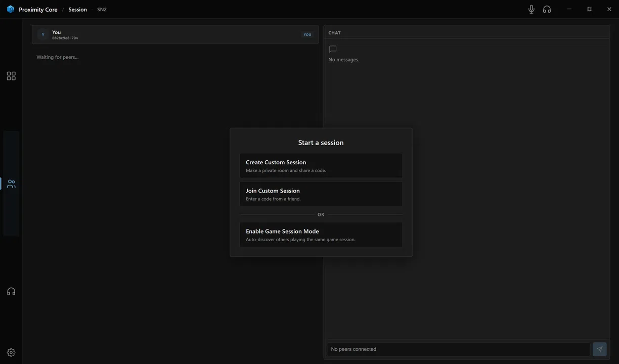Click the YOU badge on peer card

click(x=307, y=34)
